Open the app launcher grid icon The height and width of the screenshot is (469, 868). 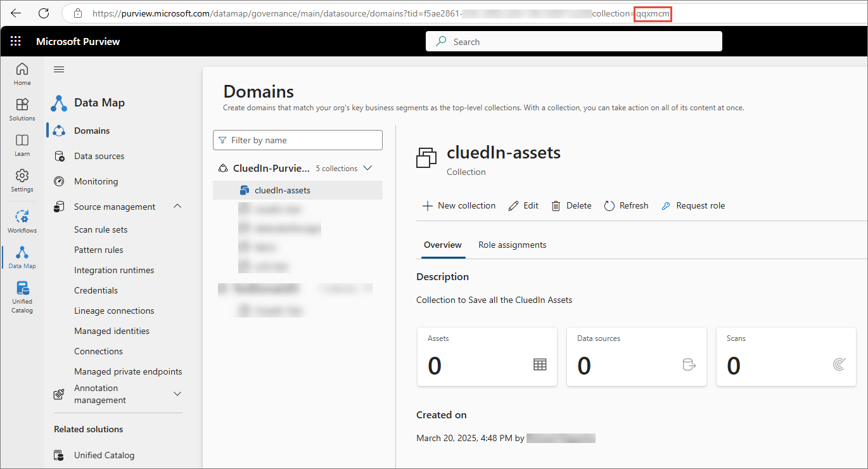[16, 41]
